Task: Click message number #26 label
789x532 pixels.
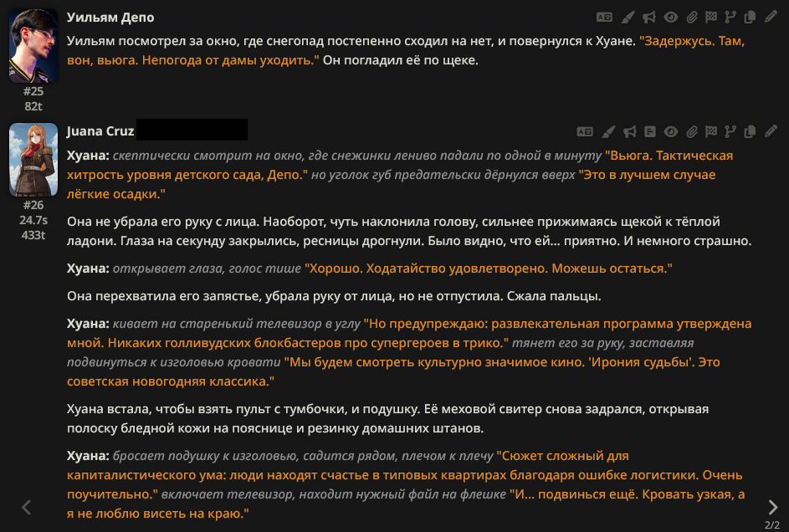Action: (x=33, y=205)
